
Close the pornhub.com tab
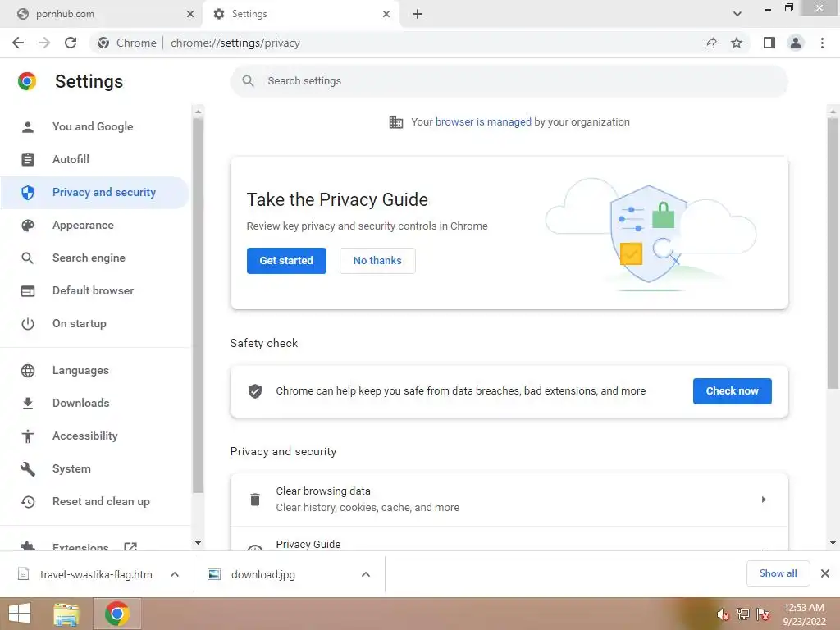tap(190, 14)
